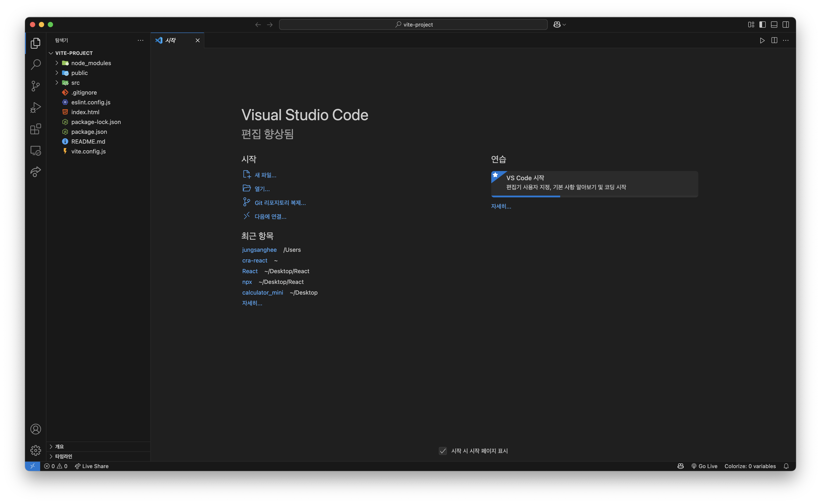This screenshot has width=821, height=504.
Task: Click 자세히... under walkthroughs section
Action: tap(501, 206)
